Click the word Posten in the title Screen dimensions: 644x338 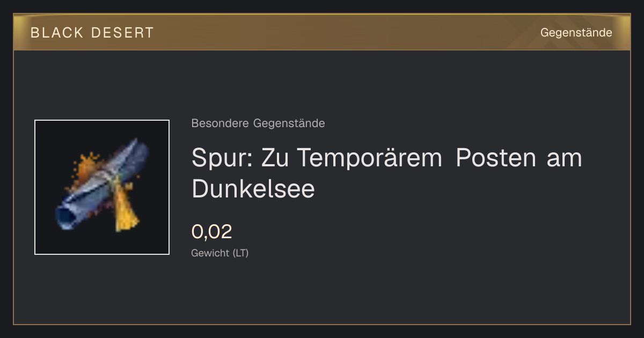[x=496, y=158]
